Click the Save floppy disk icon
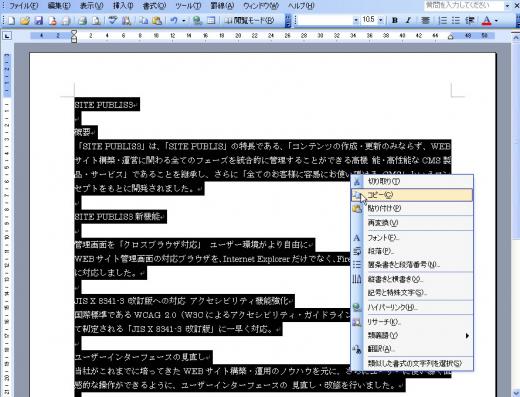 click(x=39, y=21)
